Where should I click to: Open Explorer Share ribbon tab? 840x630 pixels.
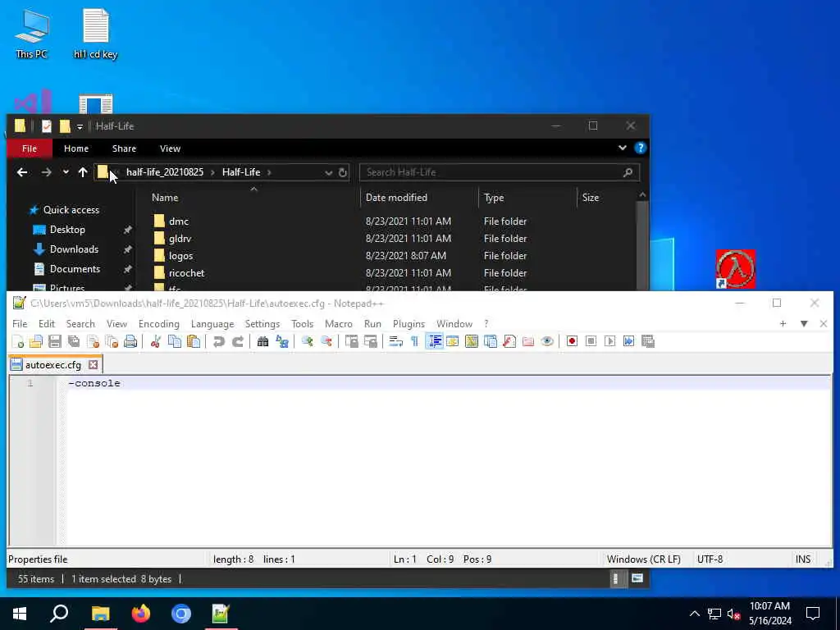pyautogui.click(x=124, y=148)
